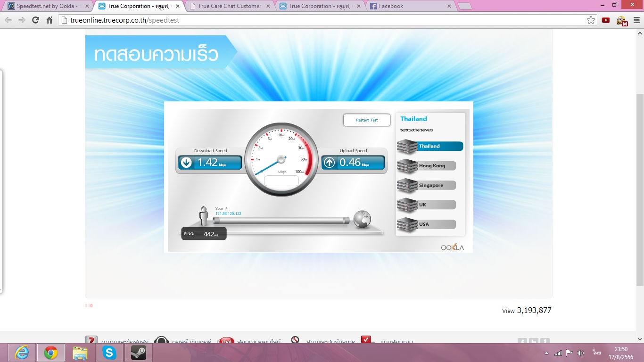The image size is (644, 362).
Task: Close the True Care Chat Customer tab
Action: [x=268, y=6]
